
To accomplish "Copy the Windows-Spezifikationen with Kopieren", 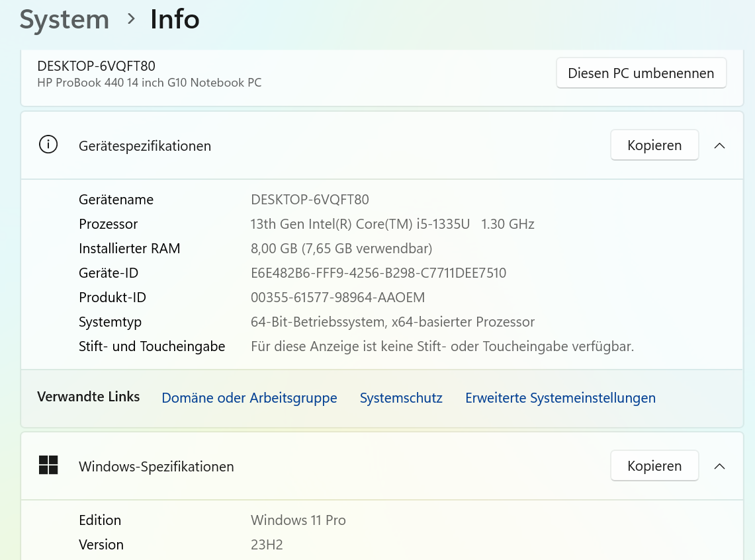I will click(654, 465).
